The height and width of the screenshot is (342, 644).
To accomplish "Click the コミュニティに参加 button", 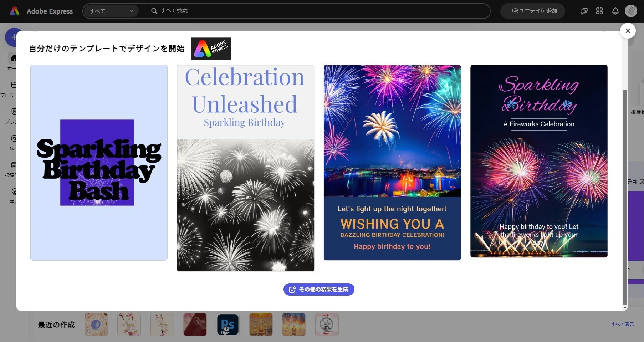I will tap(532, 11).
